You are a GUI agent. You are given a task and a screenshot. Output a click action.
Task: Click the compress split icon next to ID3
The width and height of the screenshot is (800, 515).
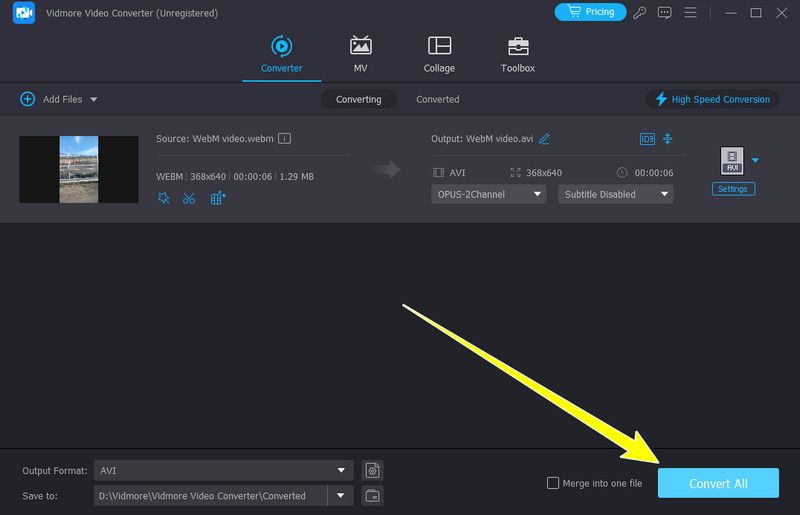click(669, 138)
